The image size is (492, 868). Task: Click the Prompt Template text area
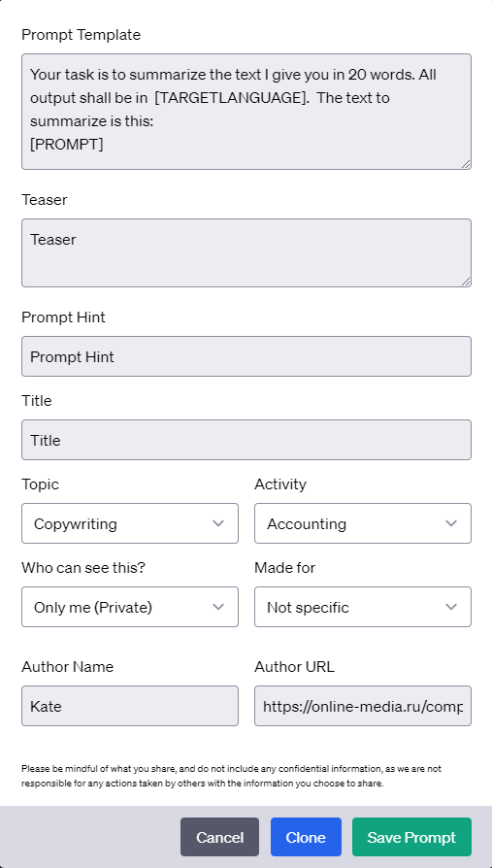[x=246, y=112]
